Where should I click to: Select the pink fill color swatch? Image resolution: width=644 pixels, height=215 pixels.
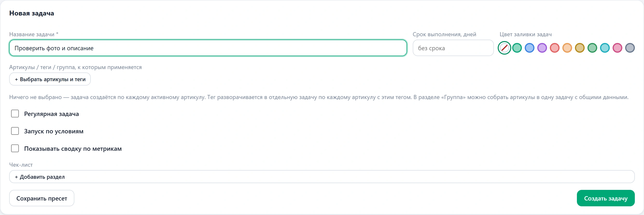(617, 48)
